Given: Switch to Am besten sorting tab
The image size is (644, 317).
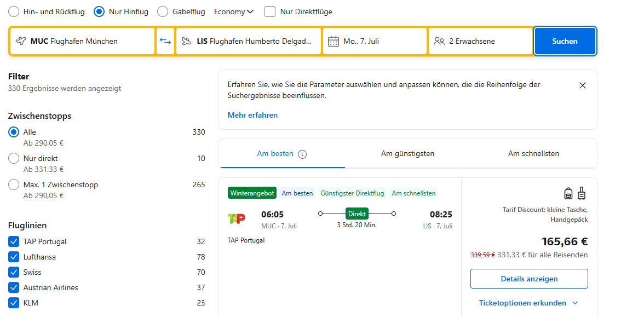Looking at the screenshot, I should pos(282,154).
